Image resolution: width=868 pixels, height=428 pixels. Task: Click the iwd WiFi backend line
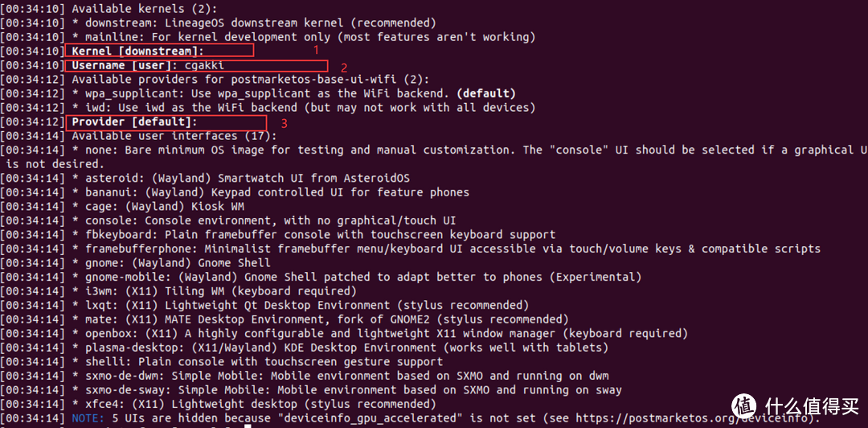click(x=303, y=108)
